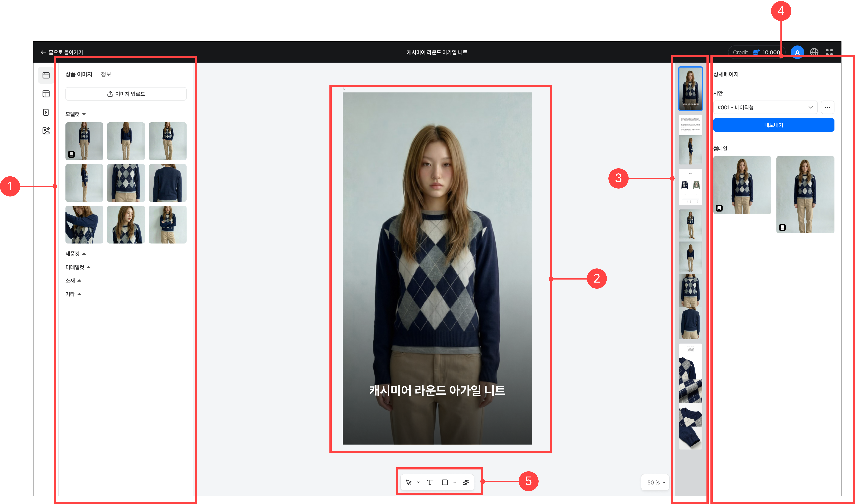Switch to the 상품 이미지 tab
This screenshot has height=504, width=855.
79,74
